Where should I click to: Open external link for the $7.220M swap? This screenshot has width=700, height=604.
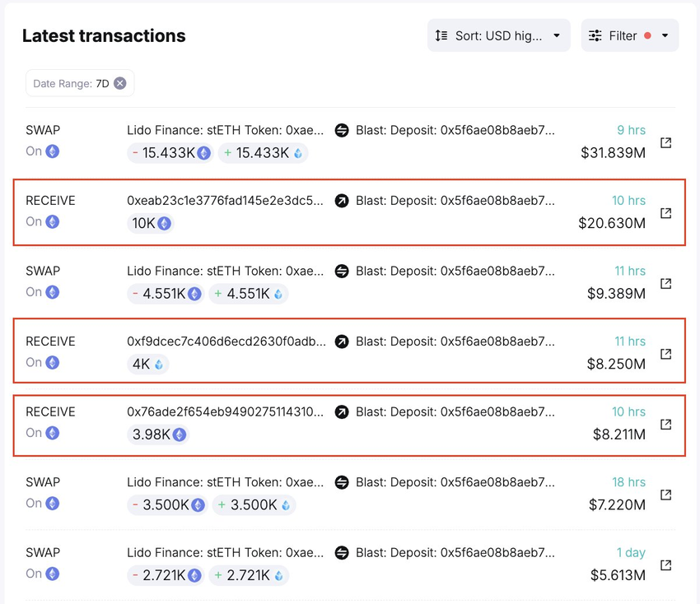666,495
